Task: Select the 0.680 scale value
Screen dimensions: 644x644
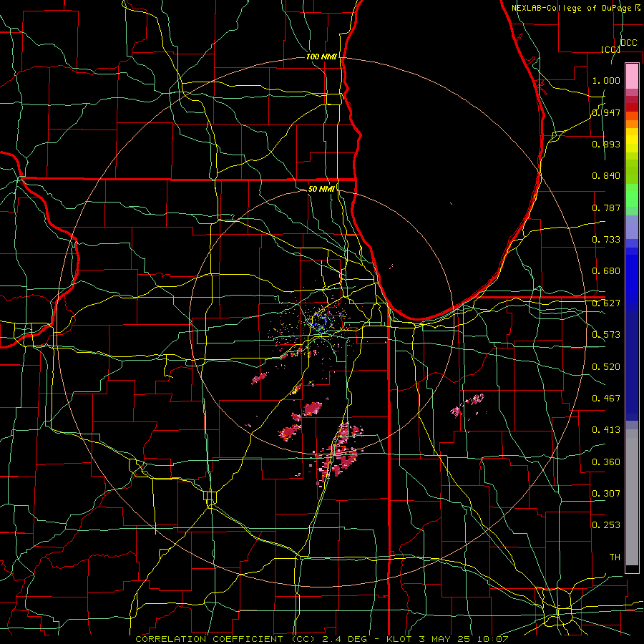Action: click(606, 270)
